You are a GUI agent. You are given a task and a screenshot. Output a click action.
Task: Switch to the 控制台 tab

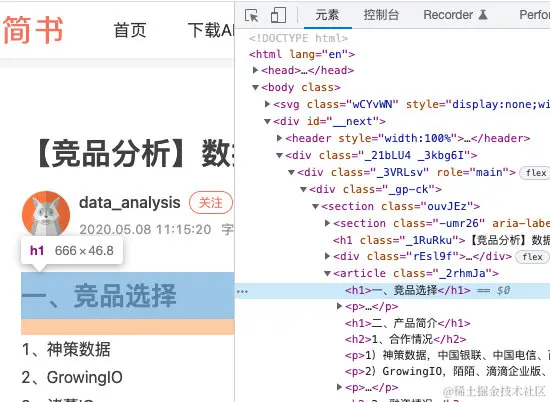[x=381, y=15]
